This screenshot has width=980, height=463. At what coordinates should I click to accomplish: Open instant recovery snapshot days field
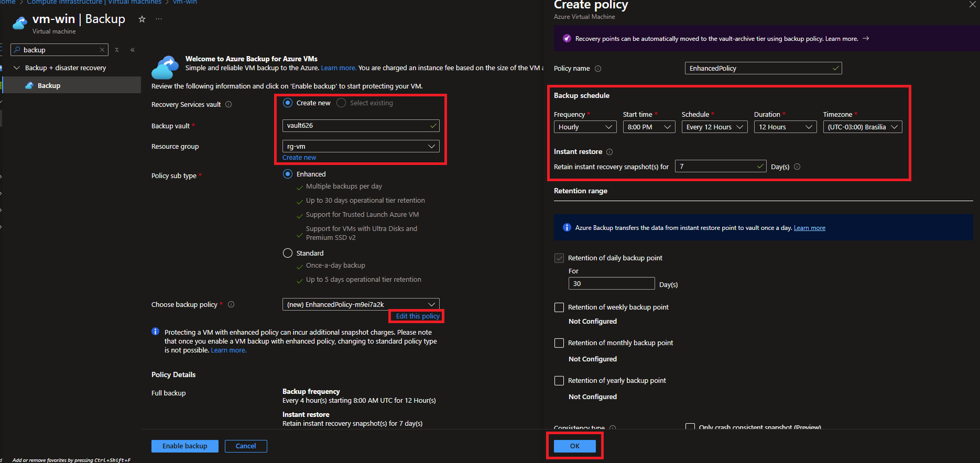[721, 166]
